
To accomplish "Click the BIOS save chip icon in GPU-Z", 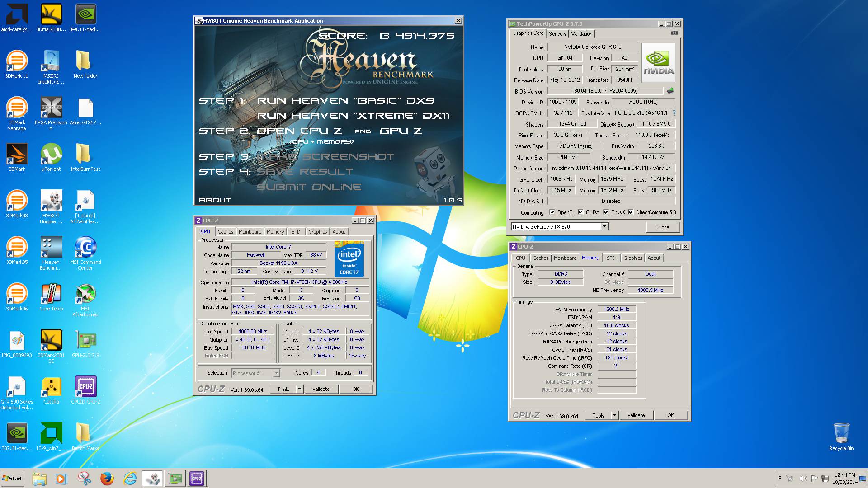I will [670, 91].
